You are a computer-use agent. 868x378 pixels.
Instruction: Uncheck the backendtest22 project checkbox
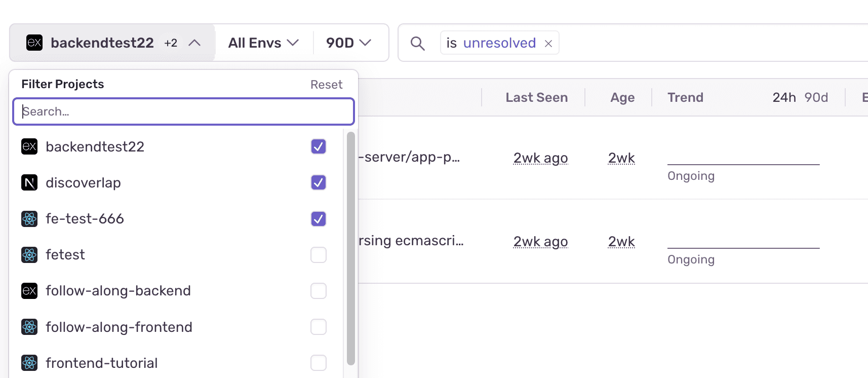pos(318,146)
